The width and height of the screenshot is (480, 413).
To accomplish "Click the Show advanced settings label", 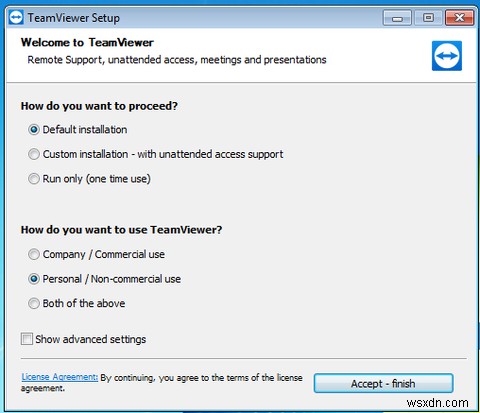I will (91, 339).
